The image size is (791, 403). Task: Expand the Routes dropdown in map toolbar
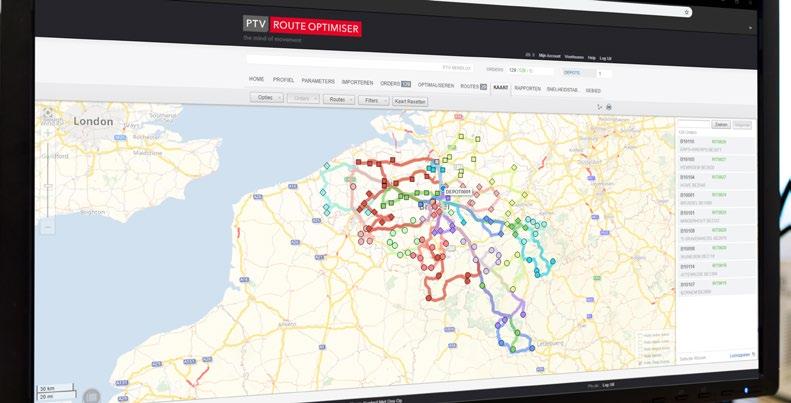pos(339,100)
